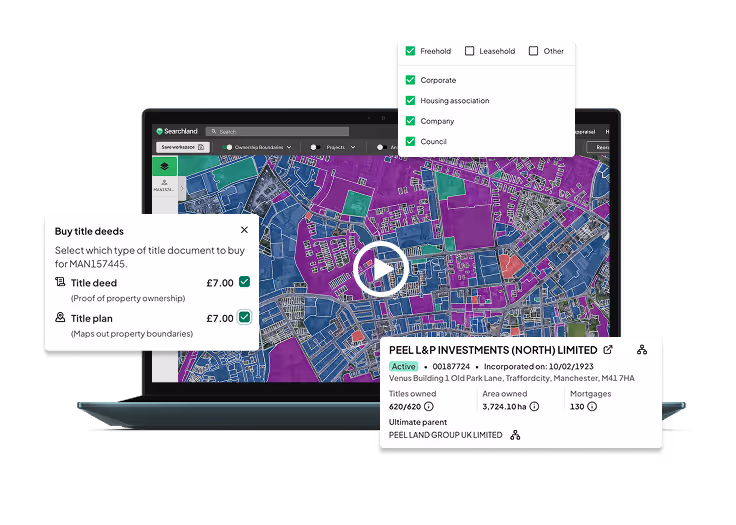Open external link for Peel L&P Investments
The image size is (736, 525).
click(x=608, y=350)
